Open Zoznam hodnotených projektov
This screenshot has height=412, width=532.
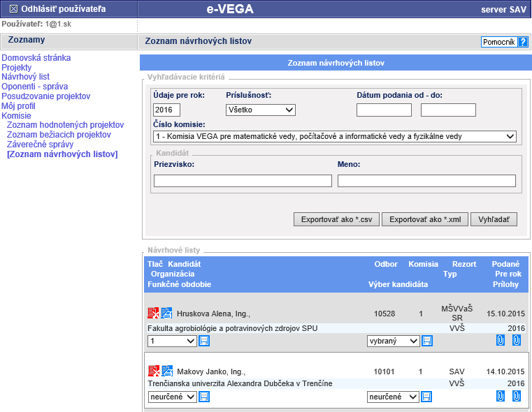66,125
